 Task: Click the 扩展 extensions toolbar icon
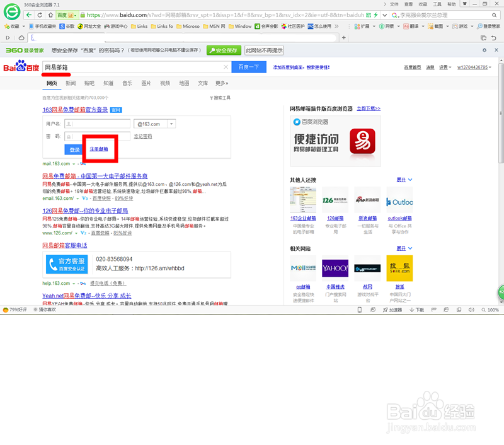click(362, 26)
